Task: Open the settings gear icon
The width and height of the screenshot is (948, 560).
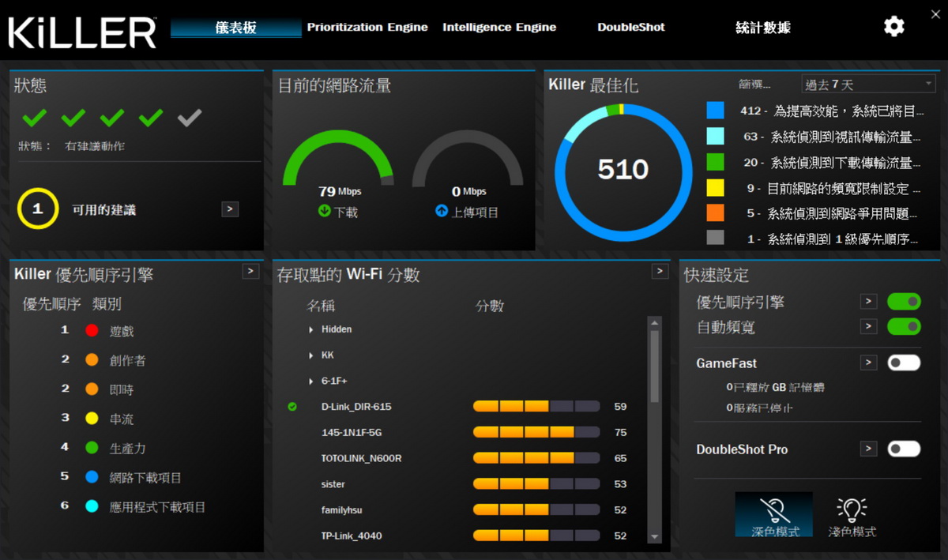Action: coord(893,27)
